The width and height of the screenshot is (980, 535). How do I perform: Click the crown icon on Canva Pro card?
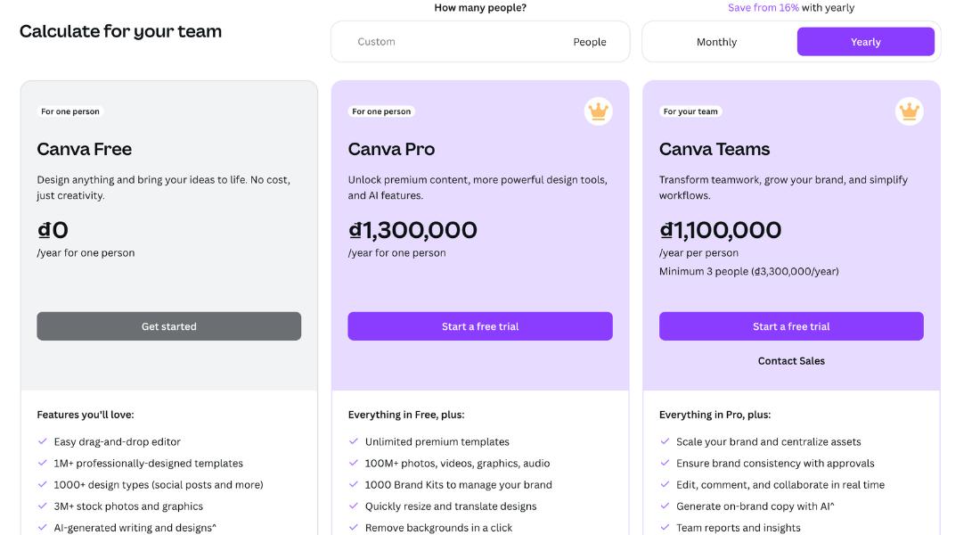coord(598,111)
